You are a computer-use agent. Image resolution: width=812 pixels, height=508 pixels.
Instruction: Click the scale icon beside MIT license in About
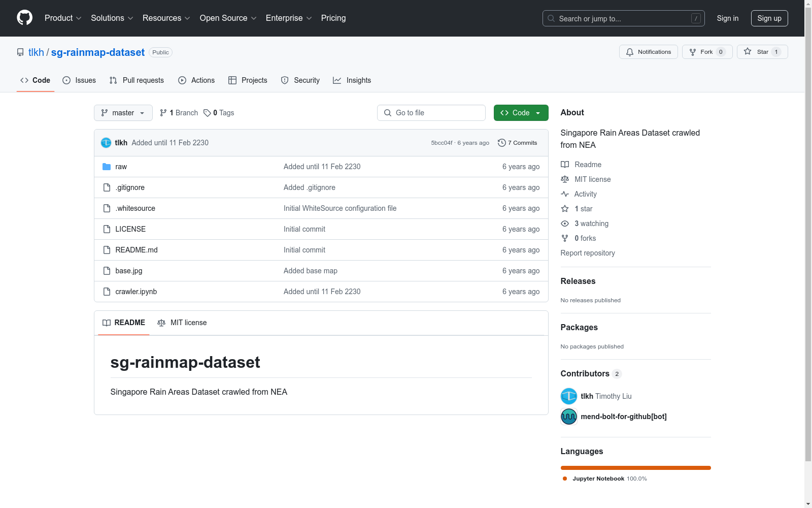(x=565, y=179)
